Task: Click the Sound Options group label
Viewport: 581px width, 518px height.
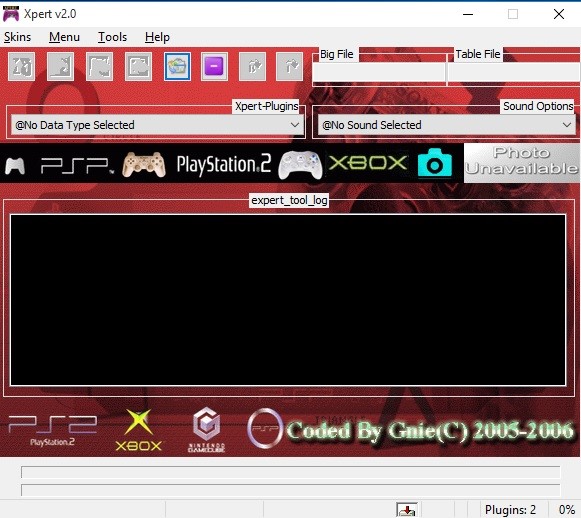Action: [538, 106]
